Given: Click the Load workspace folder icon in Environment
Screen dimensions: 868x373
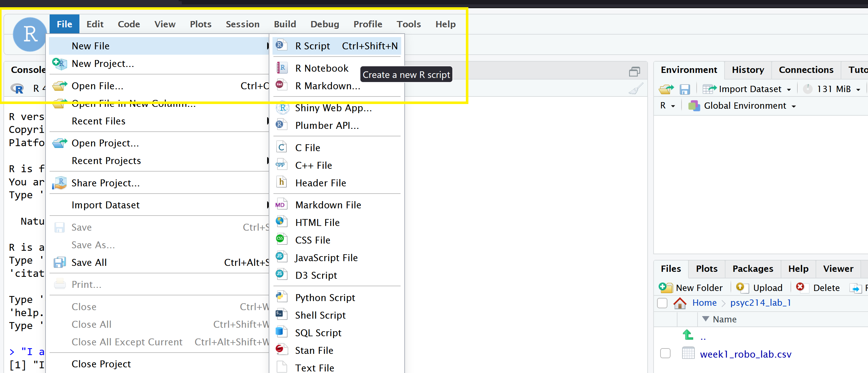Looking at the screenshot, I should pyautogui.click(x=666, y=89).
